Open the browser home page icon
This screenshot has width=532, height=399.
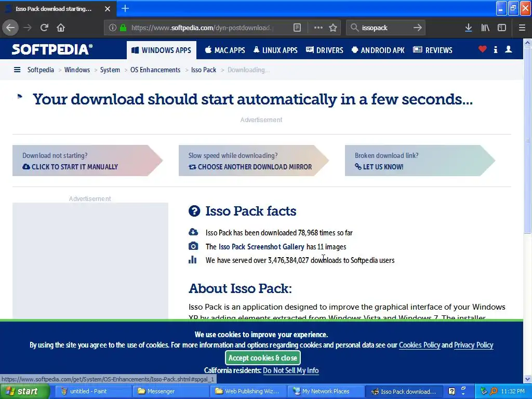tap(61, 28)
